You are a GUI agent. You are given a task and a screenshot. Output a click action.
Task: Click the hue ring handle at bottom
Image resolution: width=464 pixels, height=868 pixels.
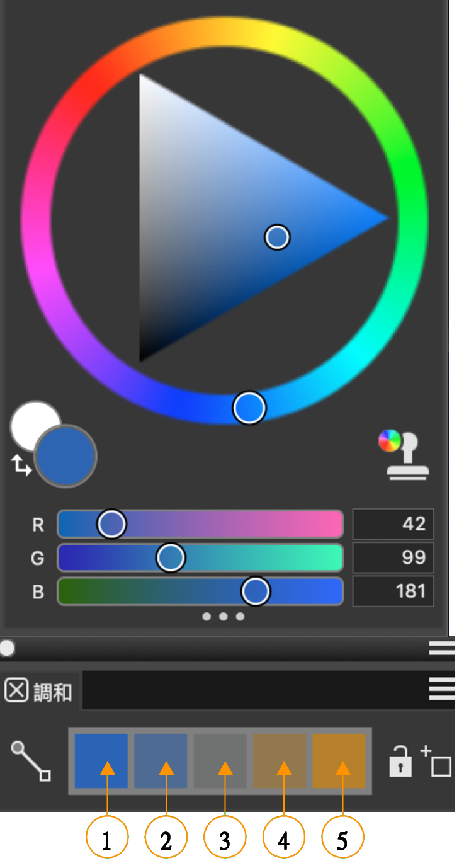click(x=249, y=408)
